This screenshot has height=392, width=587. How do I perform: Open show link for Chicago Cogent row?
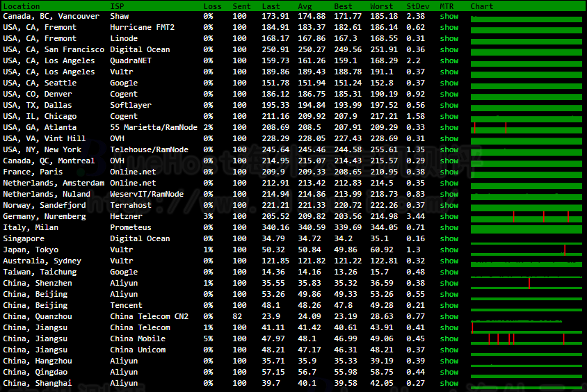coord(449,116)
